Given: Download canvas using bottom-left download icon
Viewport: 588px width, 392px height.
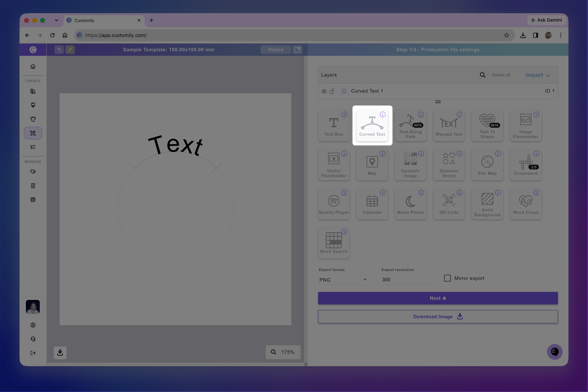Looking at the screenshot, I should coord(60,352).
